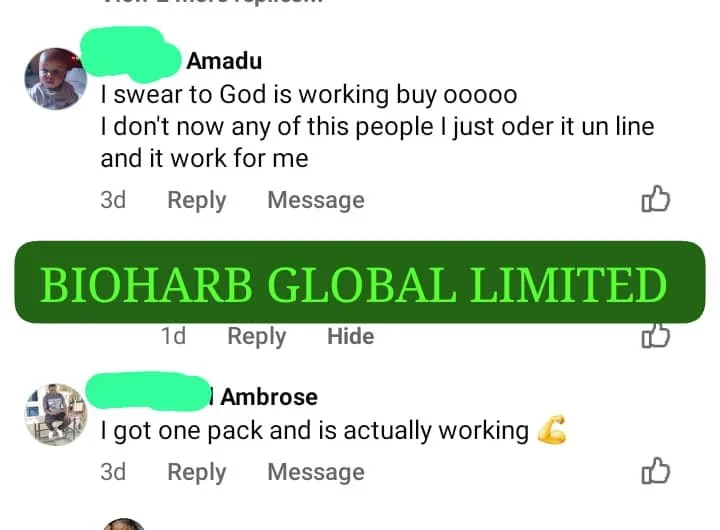
Task: Open Ambrose's profile name
Action: [x=269, y=397]
